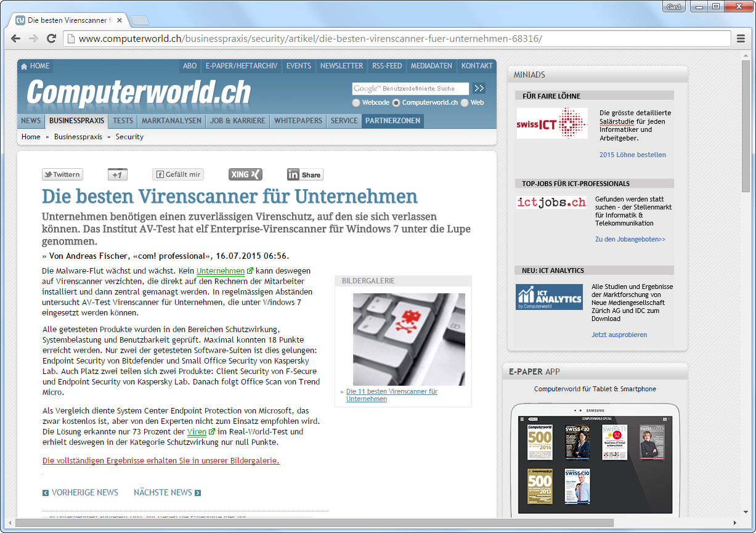Open the Chrome hamburger menu
756x533 pixels.
point(741,38)
